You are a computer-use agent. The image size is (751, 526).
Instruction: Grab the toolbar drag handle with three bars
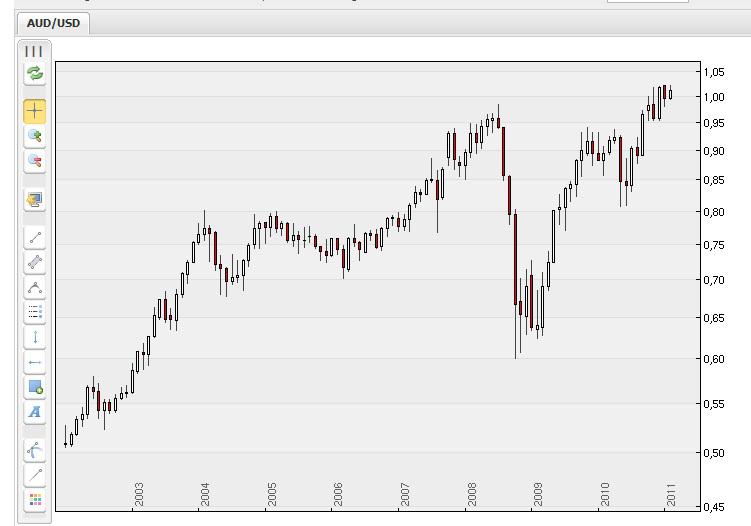pos(34,51)
